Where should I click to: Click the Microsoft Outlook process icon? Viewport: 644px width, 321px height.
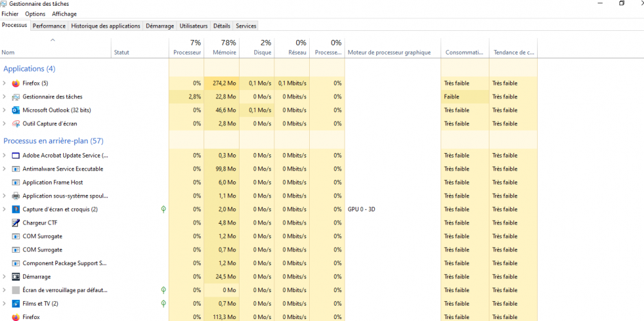click(x=16, y=110)
